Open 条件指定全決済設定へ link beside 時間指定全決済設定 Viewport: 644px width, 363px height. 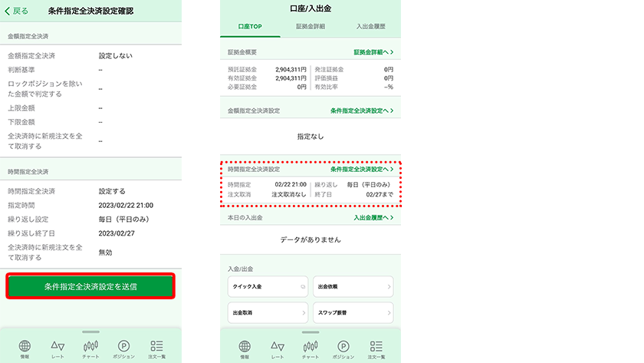[x=362, y=170]
